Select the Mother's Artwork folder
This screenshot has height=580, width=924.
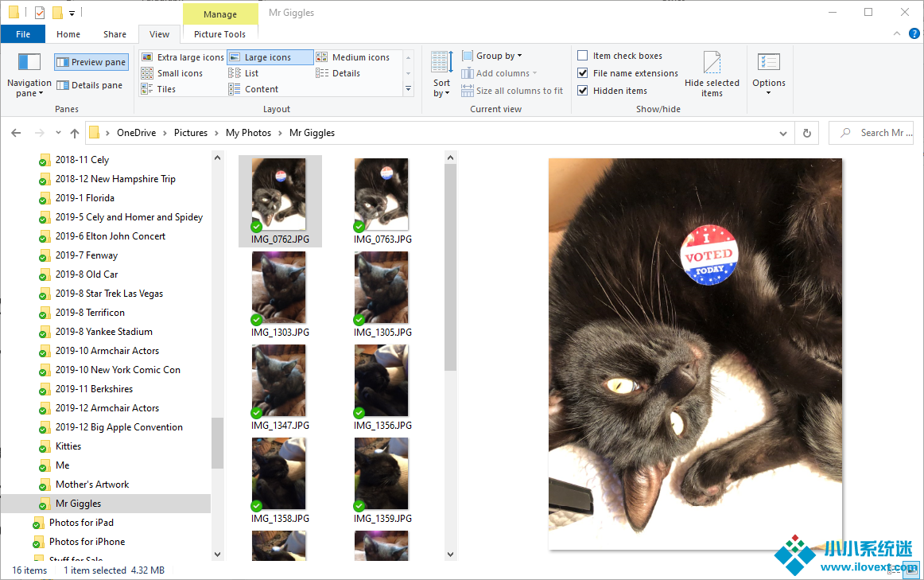point(92,485)
